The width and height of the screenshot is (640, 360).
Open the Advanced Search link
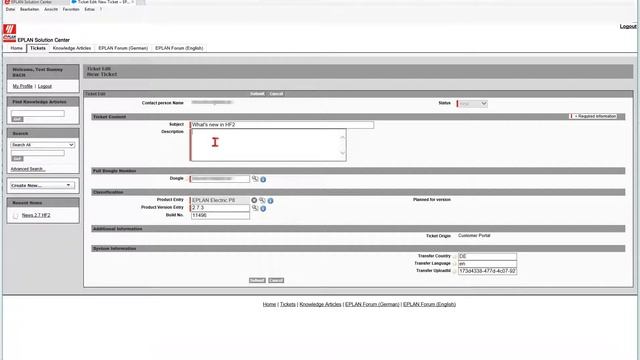28,169
